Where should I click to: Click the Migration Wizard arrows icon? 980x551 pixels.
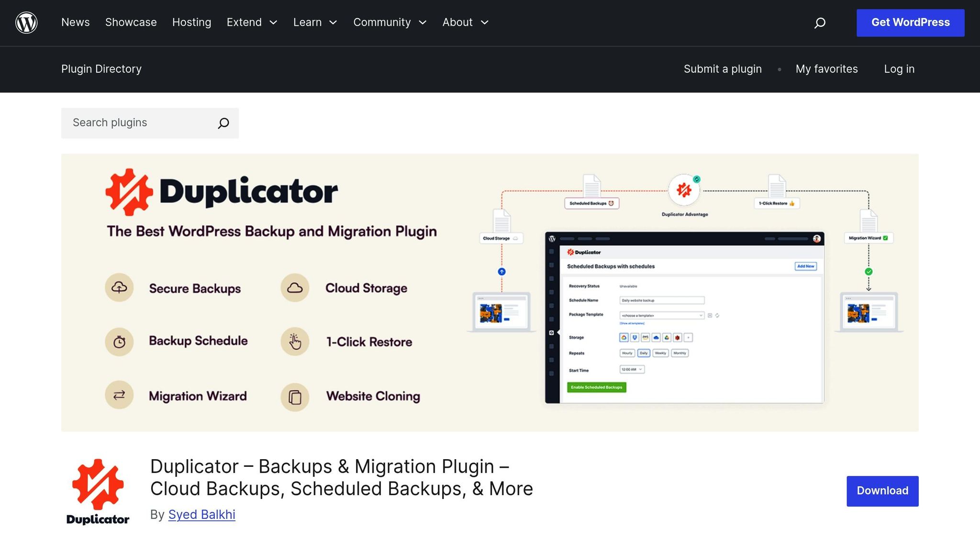[119, 395]
